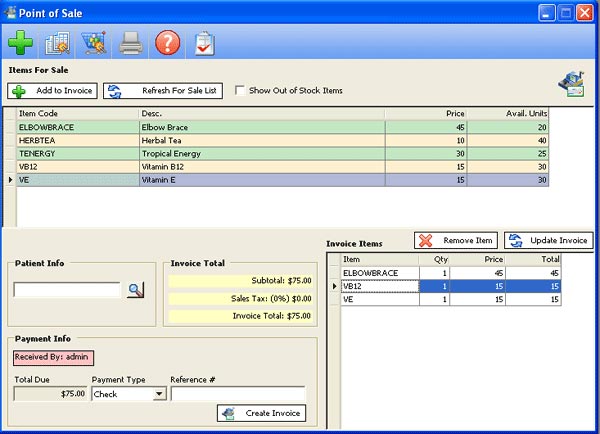
Task: Click the green plus new item icon
Action: tap(21, 43)
